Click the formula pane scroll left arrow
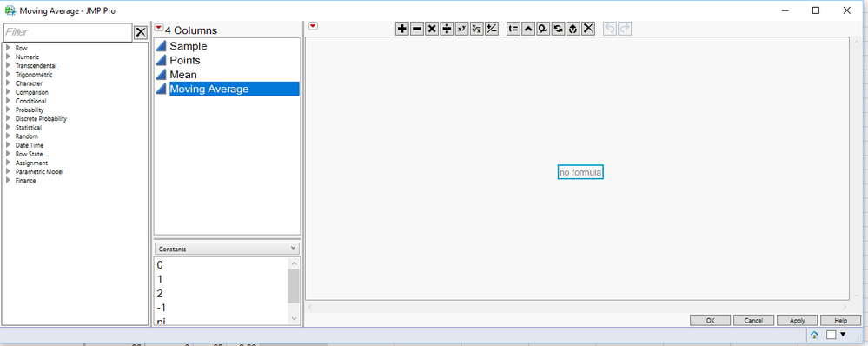This screenshot has width=868, height=346. click(310, 307)
